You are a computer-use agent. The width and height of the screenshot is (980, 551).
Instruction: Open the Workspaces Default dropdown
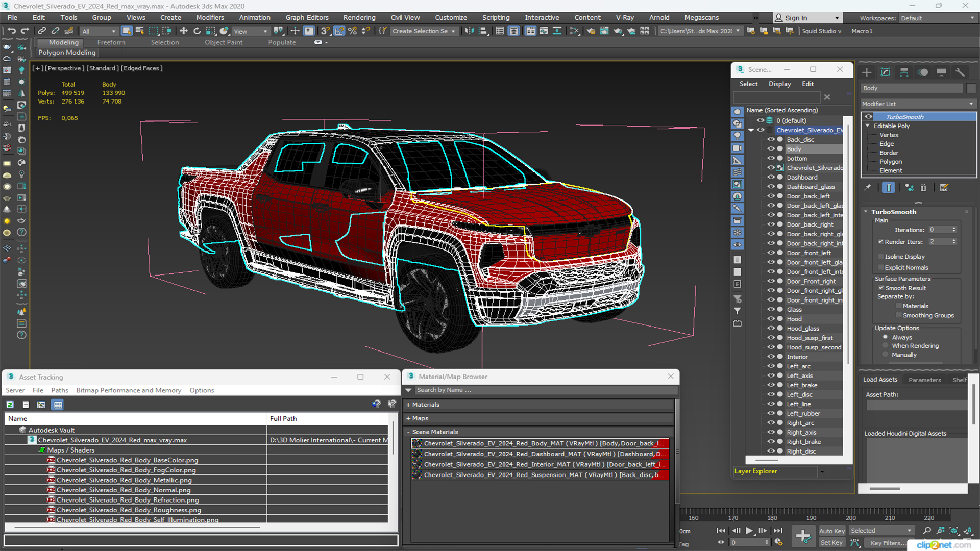click(x=937, y=18)
